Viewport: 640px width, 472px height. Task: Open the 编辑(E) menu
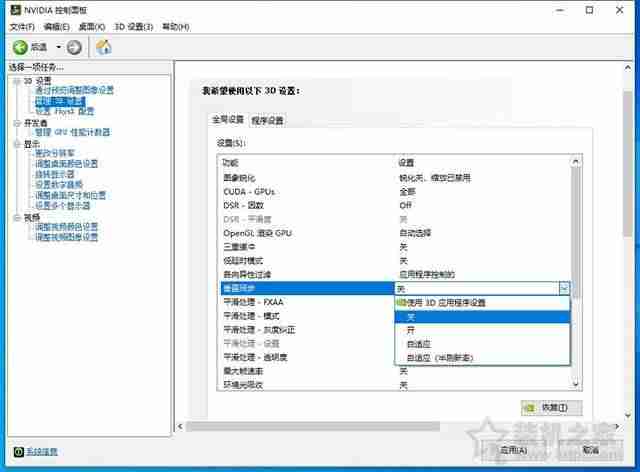tap(57, 27)
